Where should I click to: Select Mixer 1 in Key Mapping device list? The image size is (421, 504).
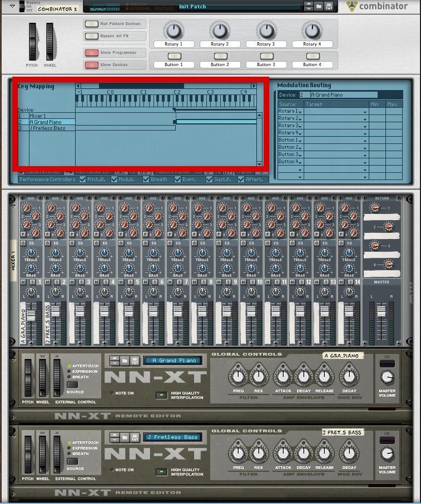click(x=46, y=116)
